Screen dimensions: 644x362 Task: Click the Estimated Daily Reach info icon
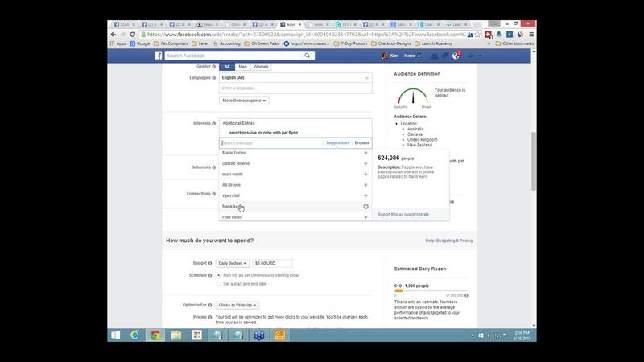(466, 295)
